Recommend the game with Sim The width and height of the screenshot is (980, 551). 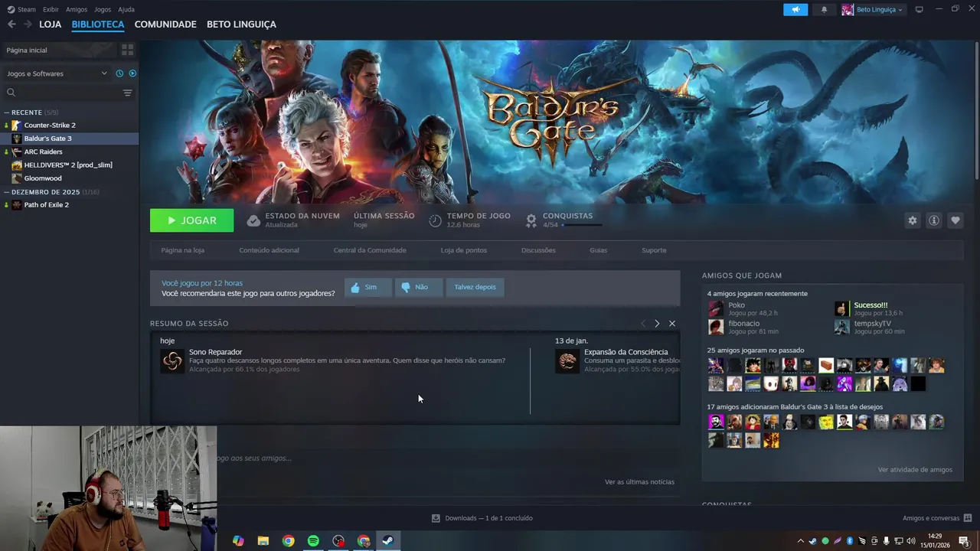click(x=368, y=287)
